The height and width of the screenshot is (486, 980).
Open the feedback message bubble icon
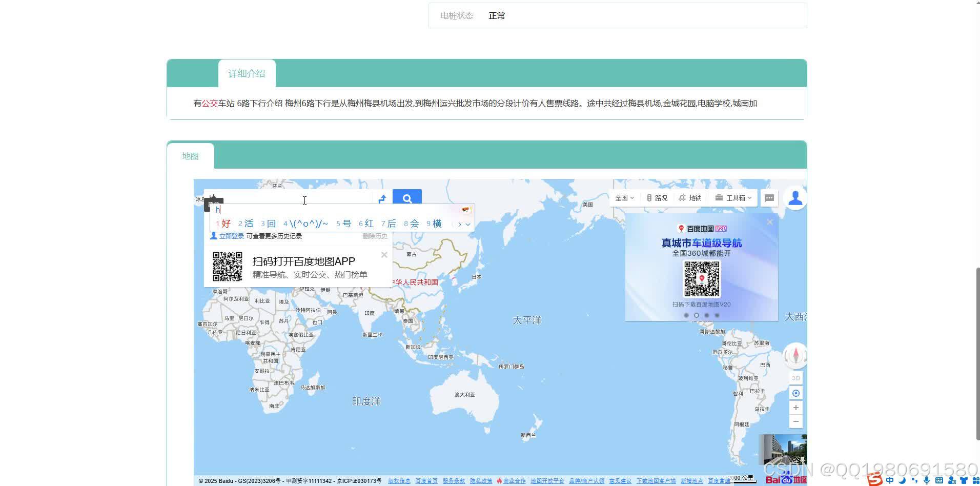pyautogui.click(x=769, y=198)
